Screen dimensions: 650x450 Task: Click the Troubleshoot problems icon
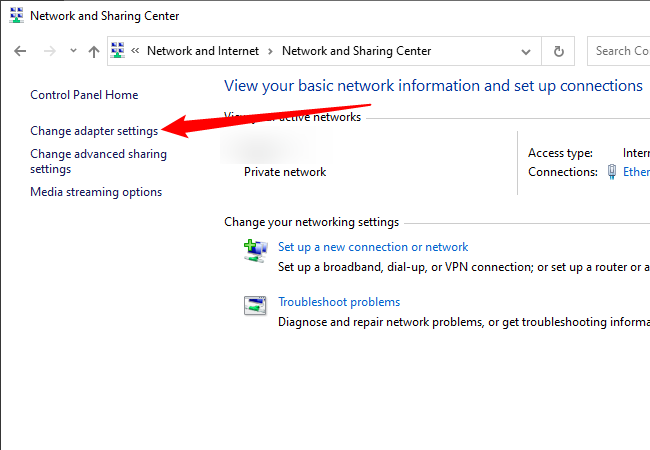click(x=255, y=305)
